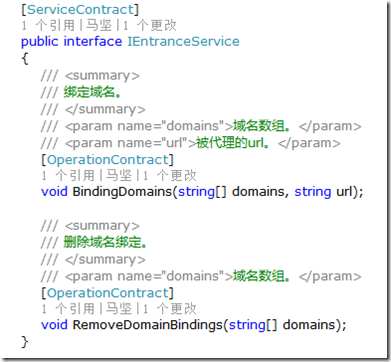Click the OperationContract attribute above BindingDomains
The height and width of the screenshot is (362, 391).
(107, 160)
